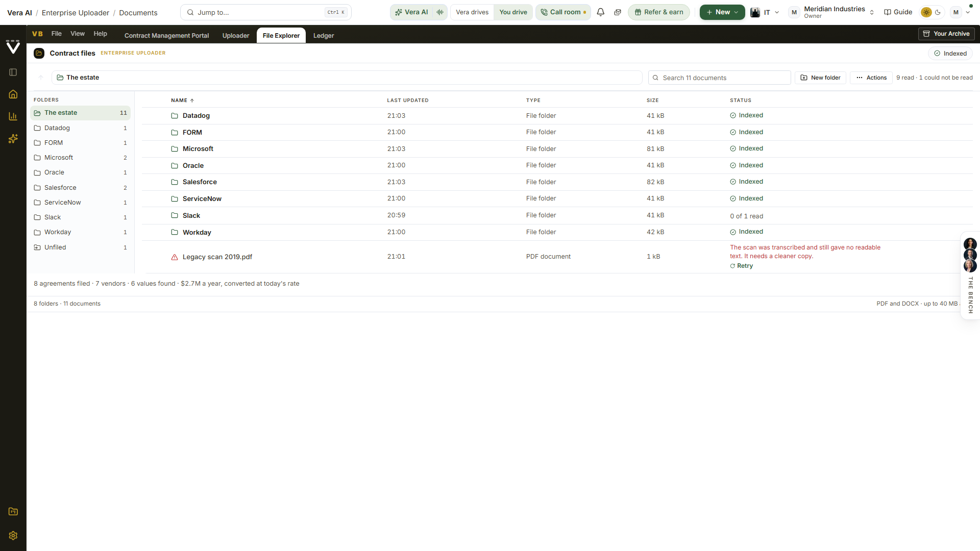Click the Salesforce folder icon in the table
This screenshot has height=551, width=980.
175,182
